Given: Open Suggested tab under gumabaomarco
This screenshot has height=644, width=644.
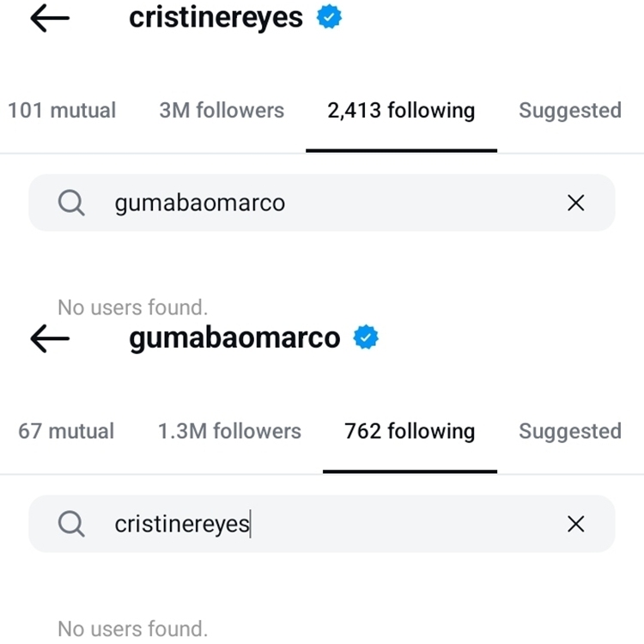Looking at the screenshot, I should coord(570,431).
